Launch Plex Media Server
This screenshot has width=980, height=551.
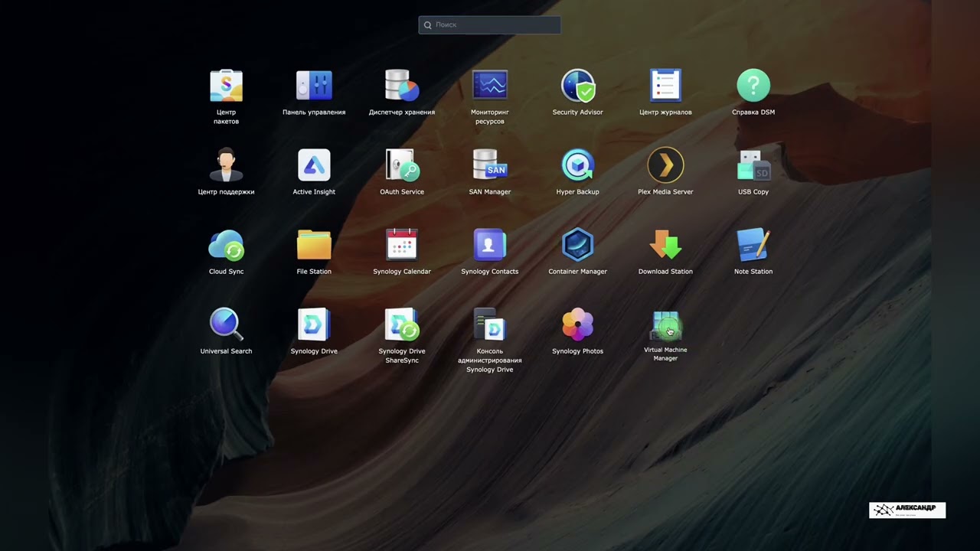[x=665, y=165]
